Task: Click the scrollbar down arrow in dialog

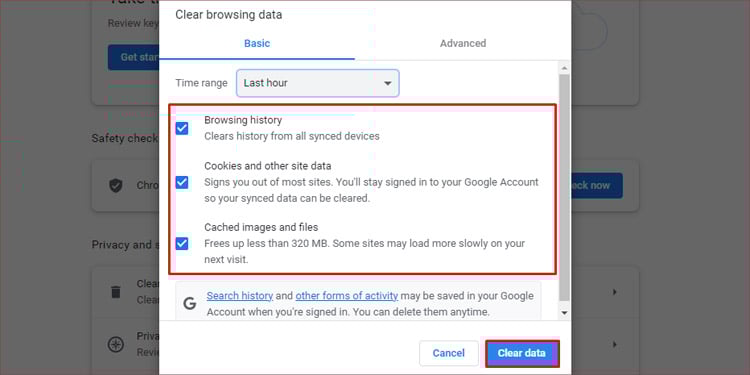Action: click(564, 313)
